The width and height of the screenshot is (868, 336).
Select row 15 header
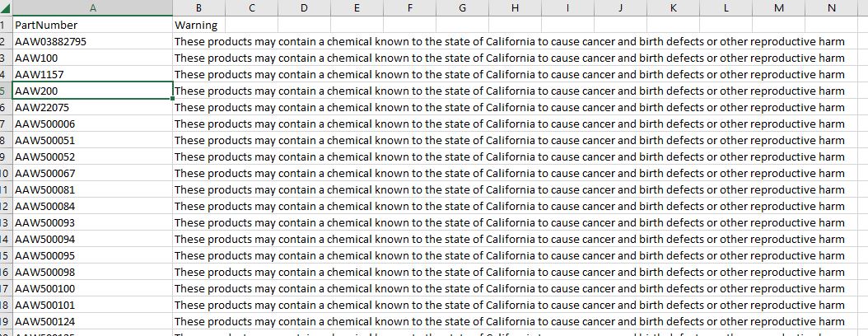coord(6,256)
